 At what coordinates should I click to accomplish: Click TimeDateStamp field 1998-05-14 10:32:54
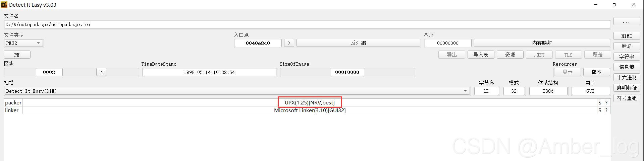209,72
